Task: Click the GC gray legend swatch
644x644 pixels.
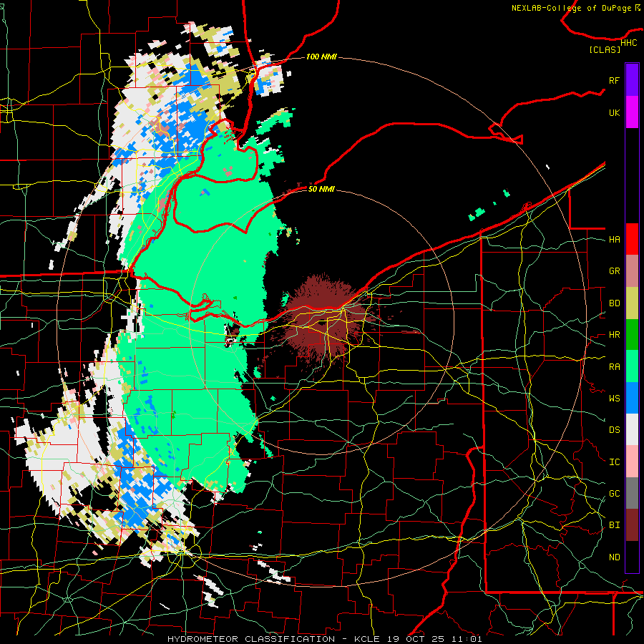Action: tap(632, 493)
